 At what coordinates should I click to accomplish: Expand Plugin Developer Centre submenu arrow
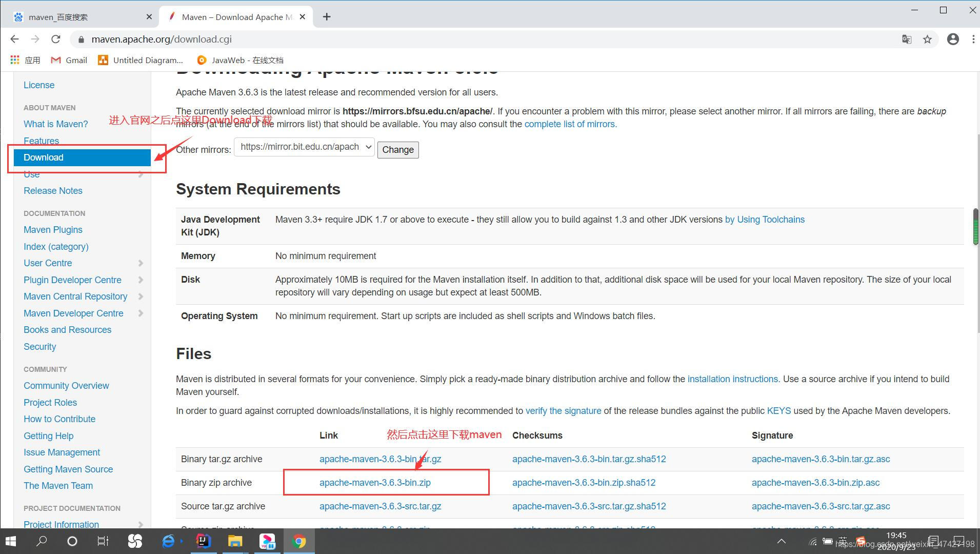coord(141,280)
